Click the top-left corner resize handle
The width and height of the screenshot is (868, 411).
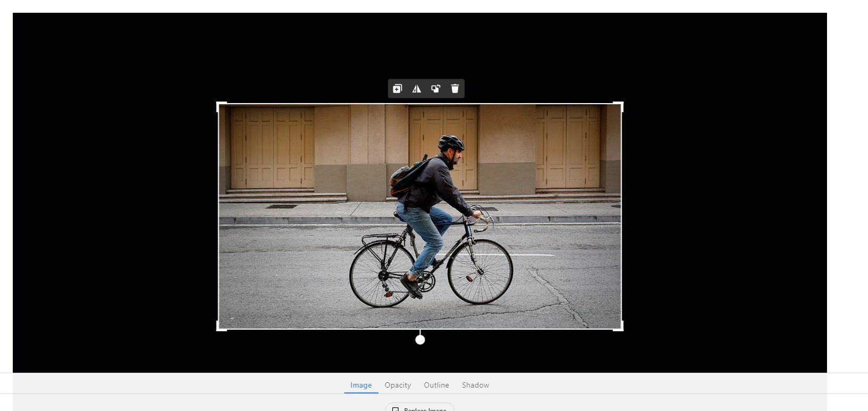pyautogui.click(x=219, y=104)
